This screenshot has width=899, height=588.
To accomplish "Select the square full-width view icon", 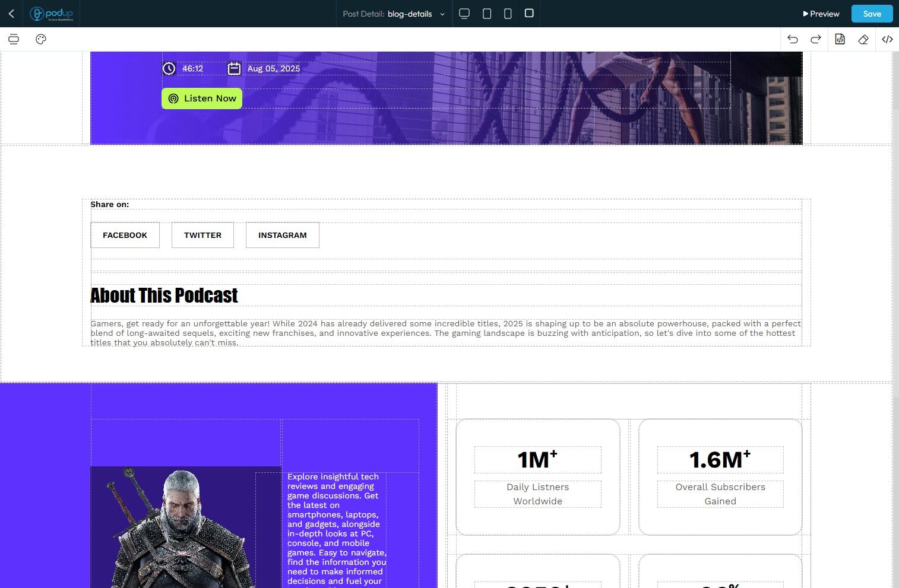I will point(529,13).
